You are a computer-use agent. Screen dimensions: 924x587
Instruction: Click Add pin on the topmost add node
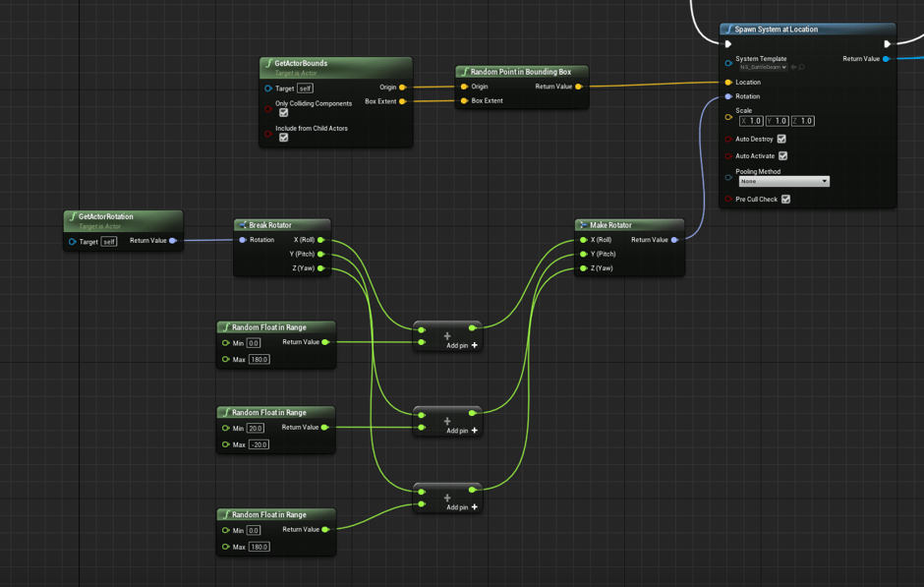[462, 345]
